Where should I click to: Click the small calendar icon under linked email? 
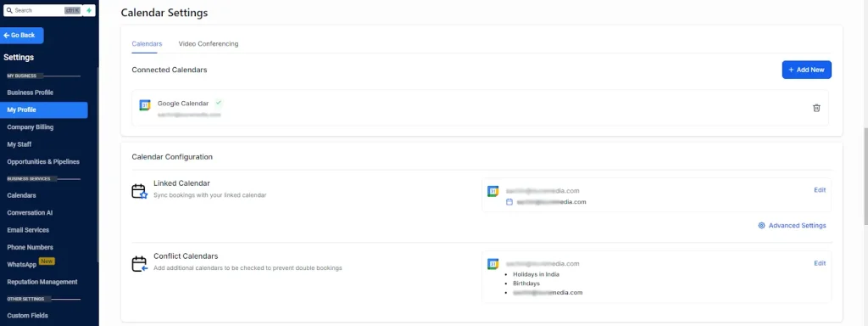point(509,202)
